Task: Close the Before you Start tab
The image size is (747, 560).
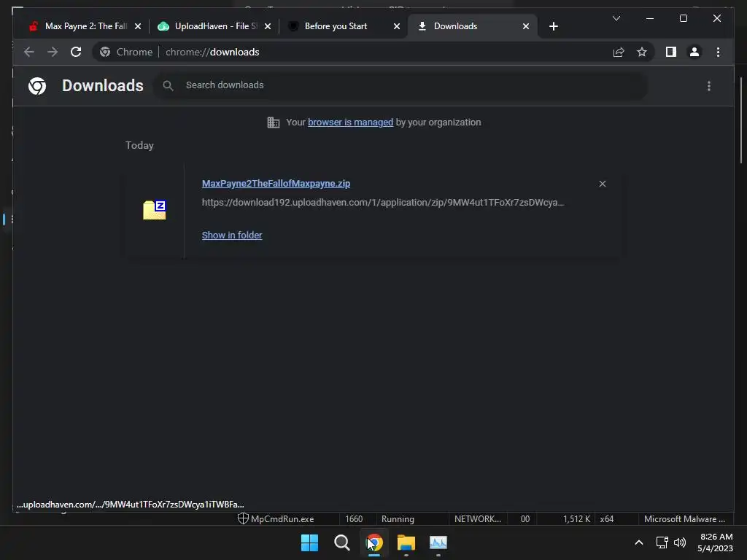Action: click(x=397, y=26)
